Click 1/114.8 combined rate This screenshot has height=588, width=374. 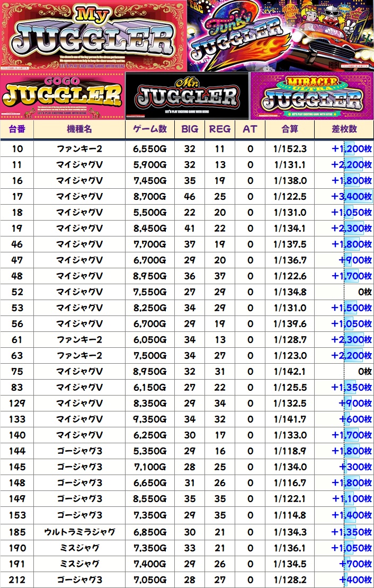click(290, 515)
